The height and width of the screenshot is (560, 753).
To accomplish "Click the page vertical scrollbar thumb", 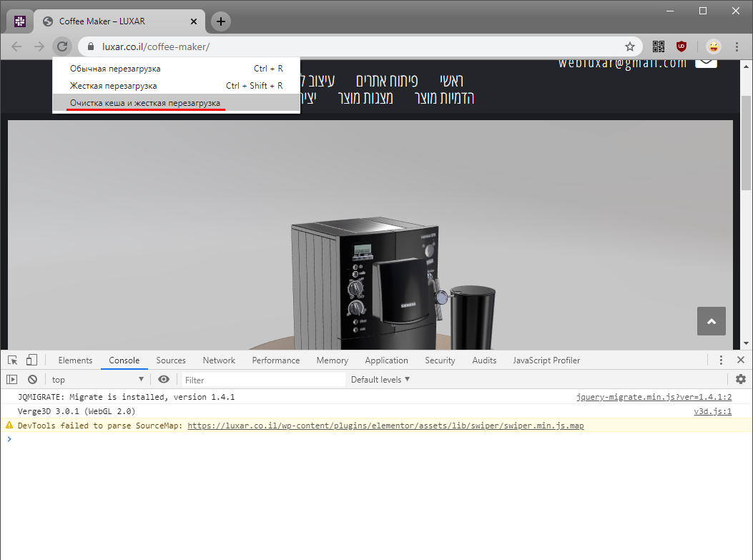I will click(x=746, y=142).
